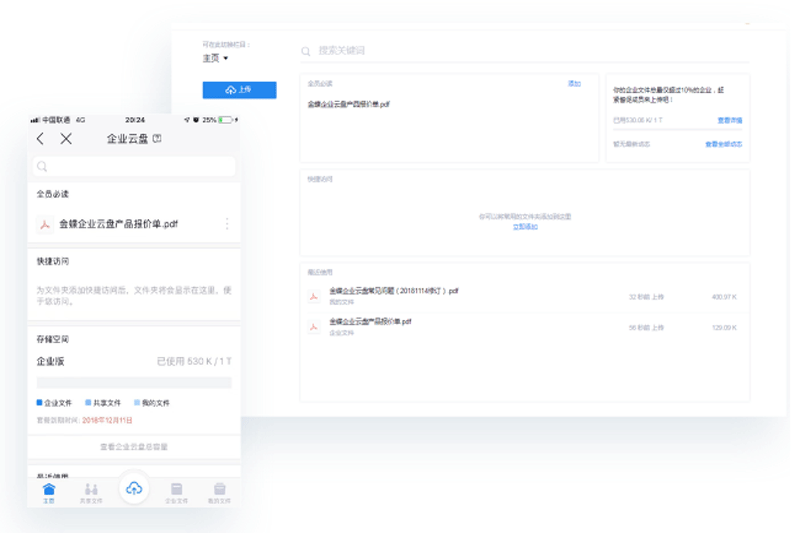Open the three-dot menu for 金蝶企业云盘产品报价单.pdf
Screen dimensions: 800x533
227,224
